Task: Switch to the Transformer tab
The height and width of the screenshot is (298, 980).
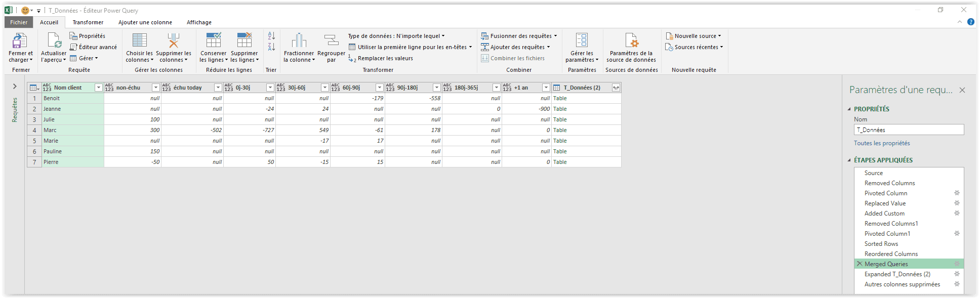Action: 88,22
